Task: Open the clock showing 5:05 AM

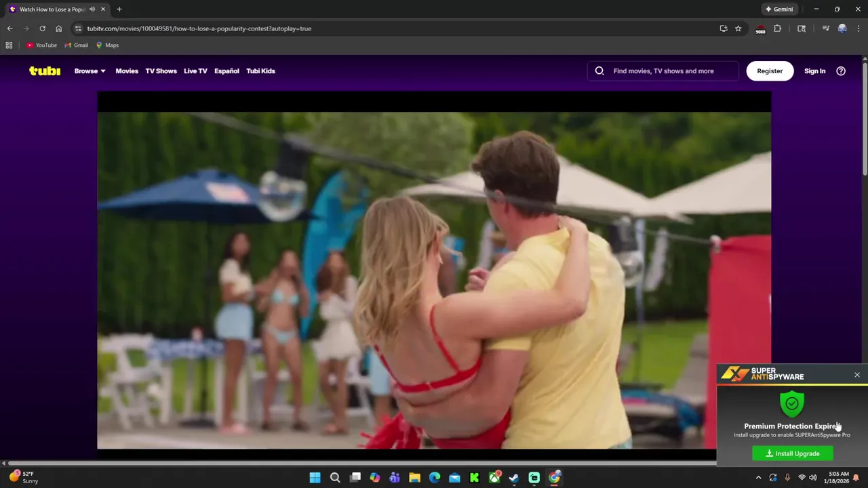Action: (x=837, y=478)
